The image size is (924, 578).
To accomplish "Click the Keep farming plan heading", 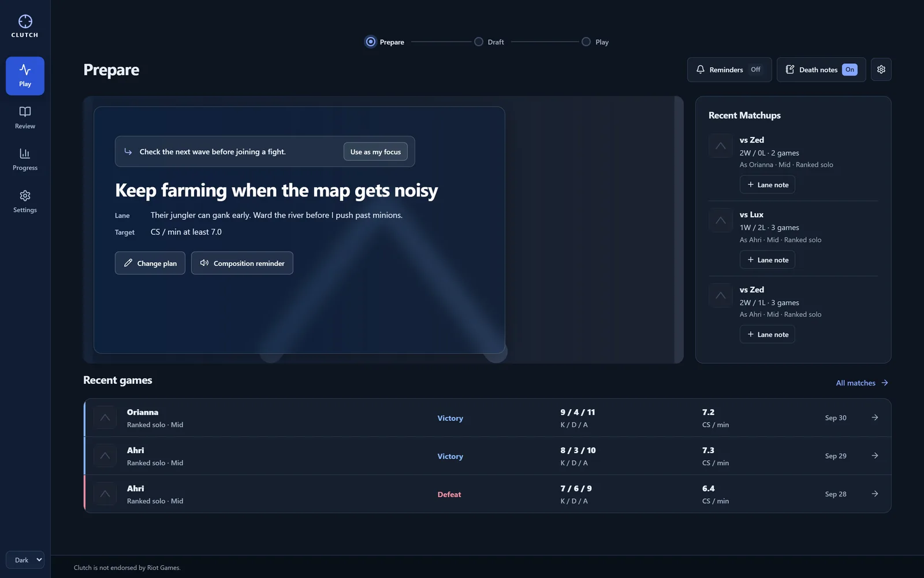I will point(276,190).
